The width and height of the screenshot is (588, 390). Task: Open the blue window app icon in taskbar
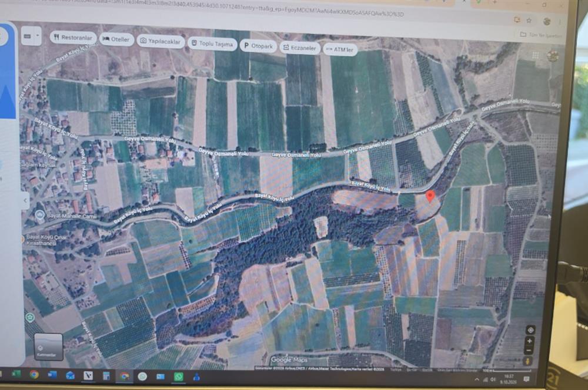coord(161,376)
